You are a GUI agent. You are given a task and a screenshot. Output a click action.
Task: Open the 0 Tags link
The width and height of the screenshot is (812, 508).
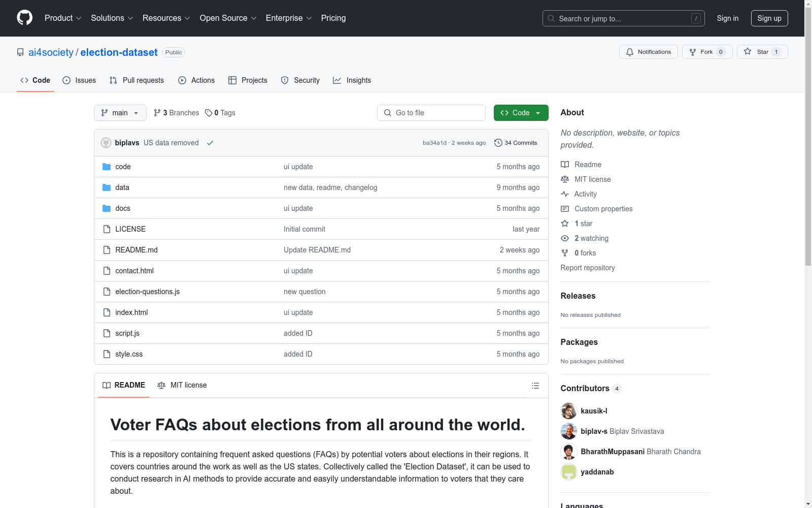click(220, 113)
